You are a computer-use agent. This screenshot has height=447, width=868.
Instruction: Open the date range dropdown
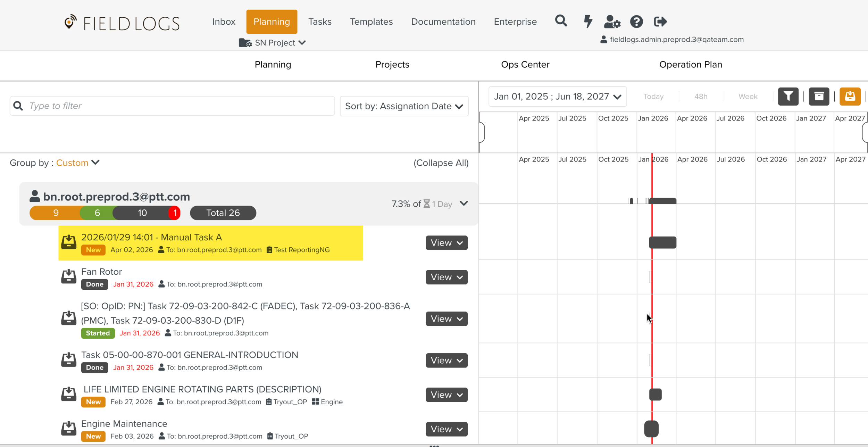tap(557, 97)
